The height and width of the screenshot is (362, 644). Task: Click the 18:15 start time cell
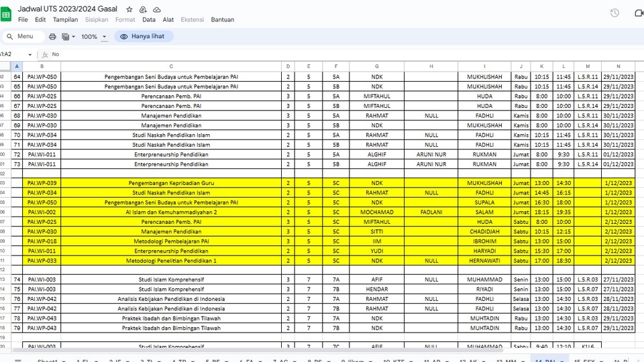point(541,213)
